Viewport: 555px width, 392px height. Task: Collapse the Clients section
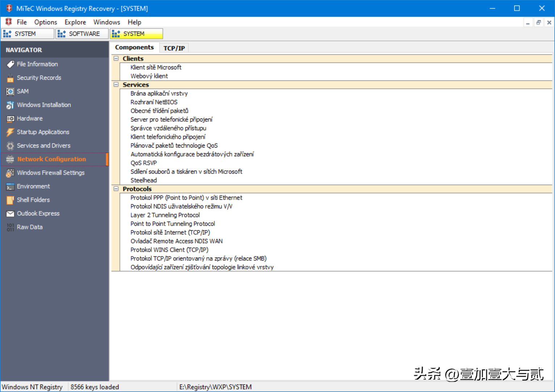116,59
